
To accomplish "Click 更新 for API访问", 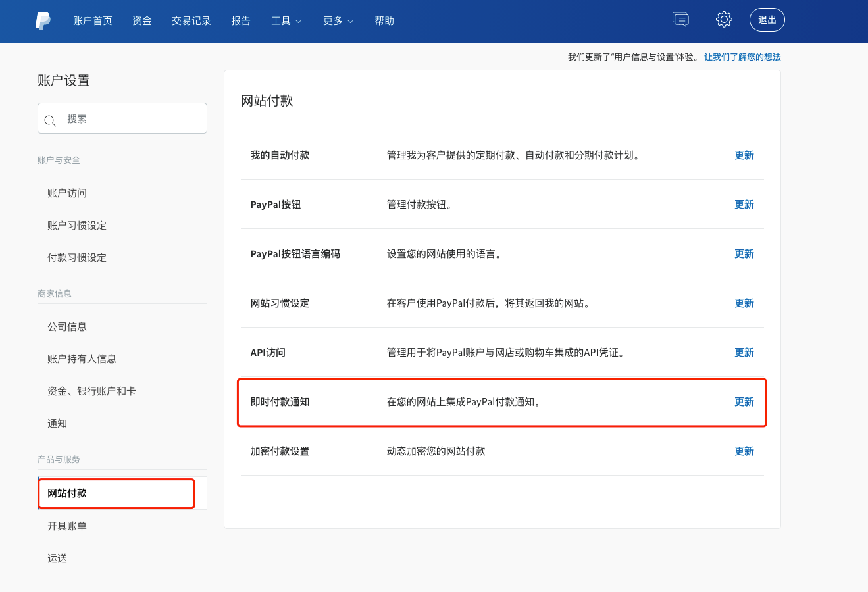I will tap(744, 353).
